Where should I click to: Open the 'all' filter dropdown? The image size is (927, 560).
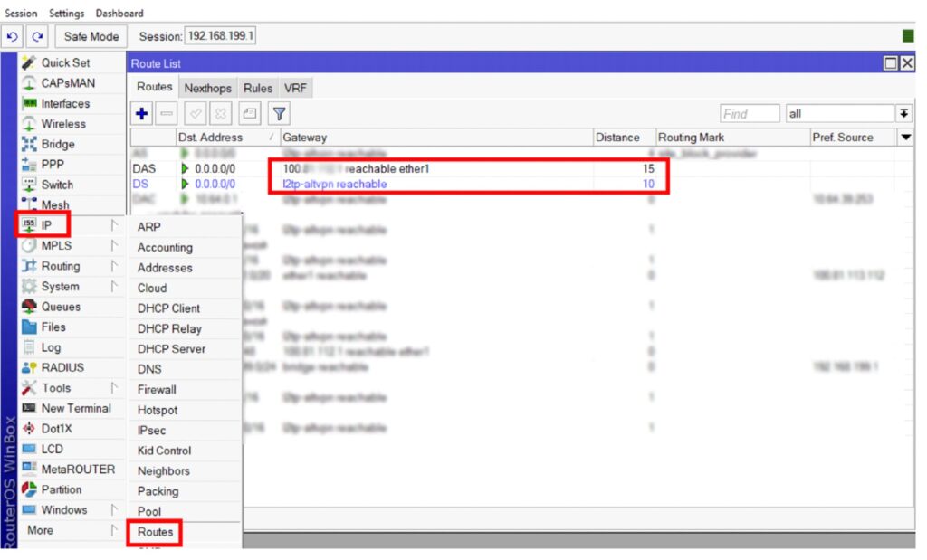[903, 114]
